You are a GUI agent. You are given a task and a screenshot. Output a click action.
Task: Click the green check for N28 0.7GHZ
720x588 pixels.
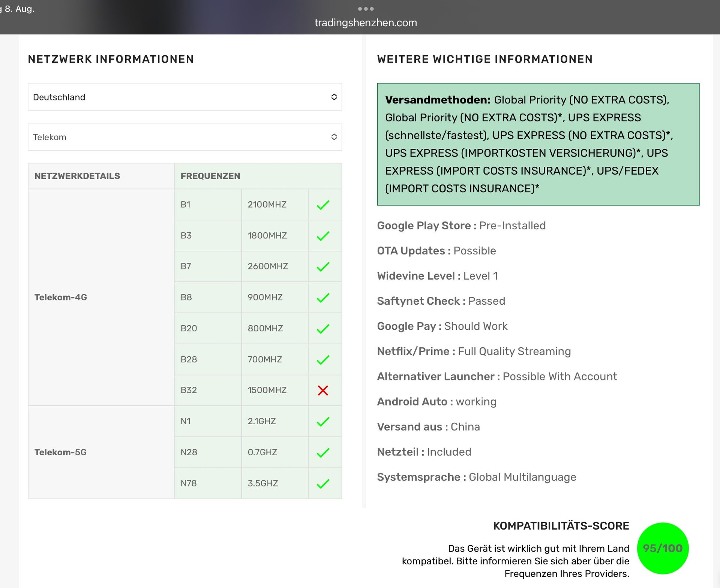tap(323, 453)
